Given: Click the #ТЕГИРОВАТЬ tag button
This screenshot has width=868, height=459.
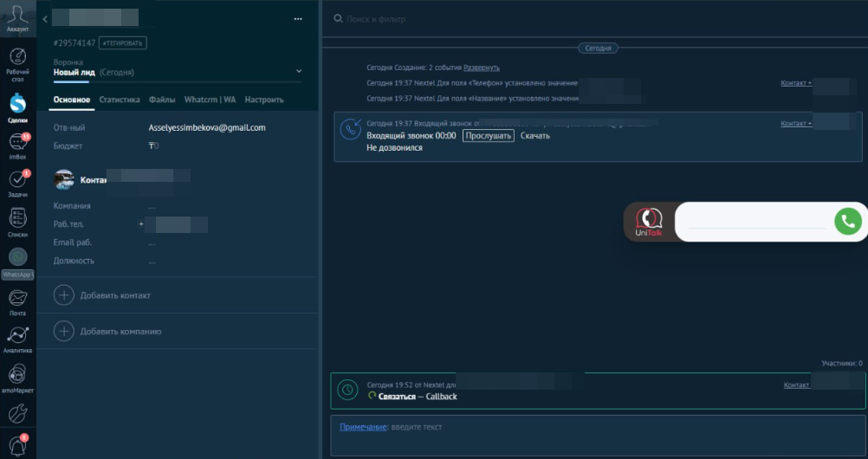Looking at the screenshot, I should click(x=123, y=43).
